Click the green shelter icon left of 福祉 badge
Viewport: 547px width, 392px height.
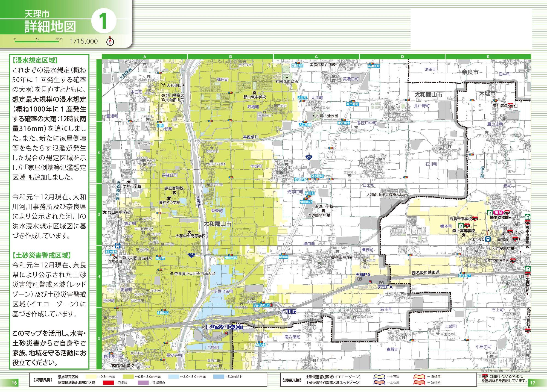pos(490,212)
